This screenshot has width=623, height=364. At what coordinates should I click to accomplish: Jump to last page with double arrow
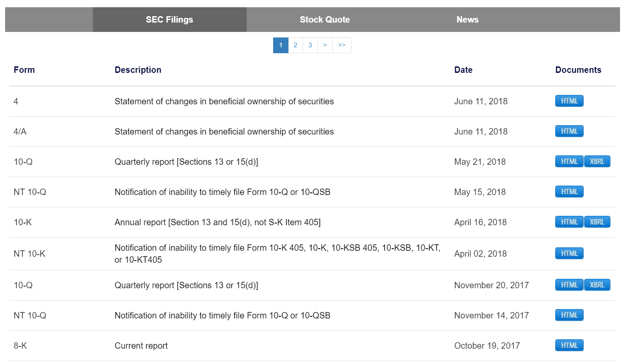coord(342,45)
